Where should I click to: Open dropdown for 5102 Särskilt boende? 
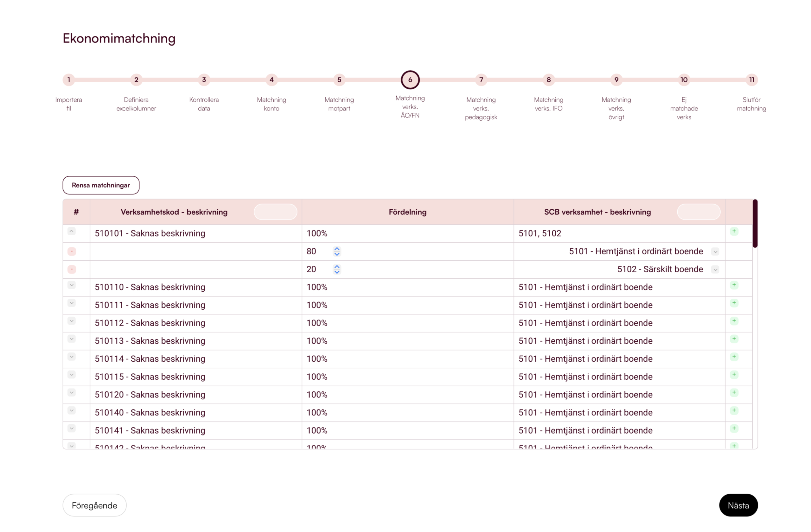pyautogui.click(x=715, y=269)
